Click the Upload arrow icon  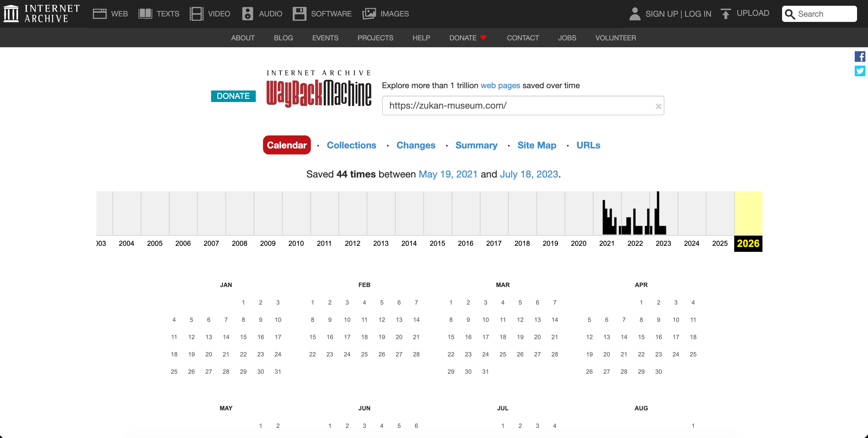pyautogui.click(x=726, y=14)
